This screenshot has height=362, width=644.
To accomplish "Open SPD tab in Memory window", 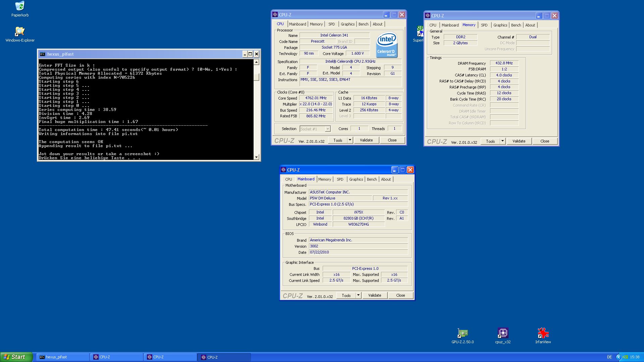I will [484, 25].
